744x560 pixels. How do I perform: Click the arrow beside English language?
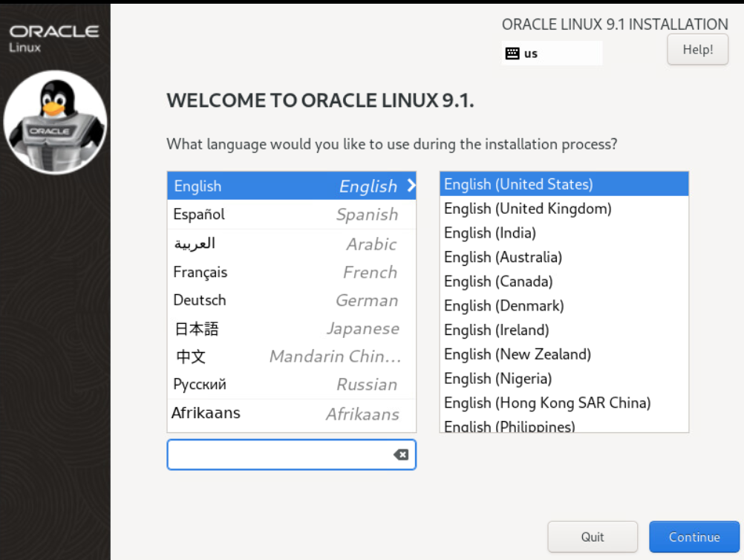411,186
